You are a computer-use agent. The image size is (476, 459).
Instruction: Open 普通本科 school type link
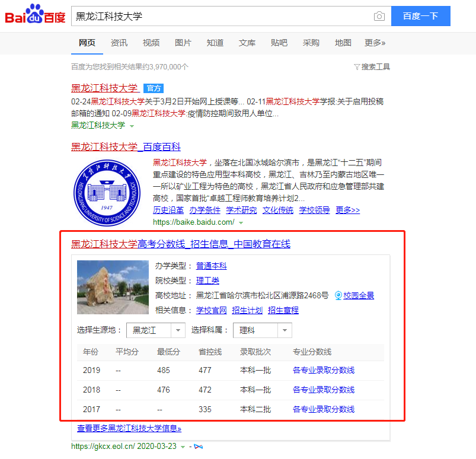click(x=211, y=266)
